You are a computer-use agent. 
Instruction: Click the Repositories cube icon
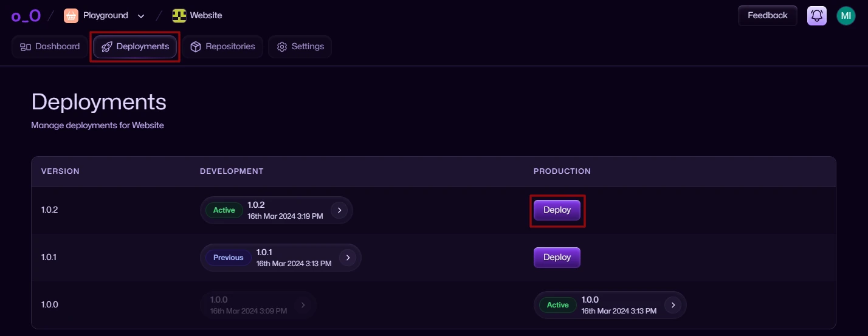click(x=196, y=47)
